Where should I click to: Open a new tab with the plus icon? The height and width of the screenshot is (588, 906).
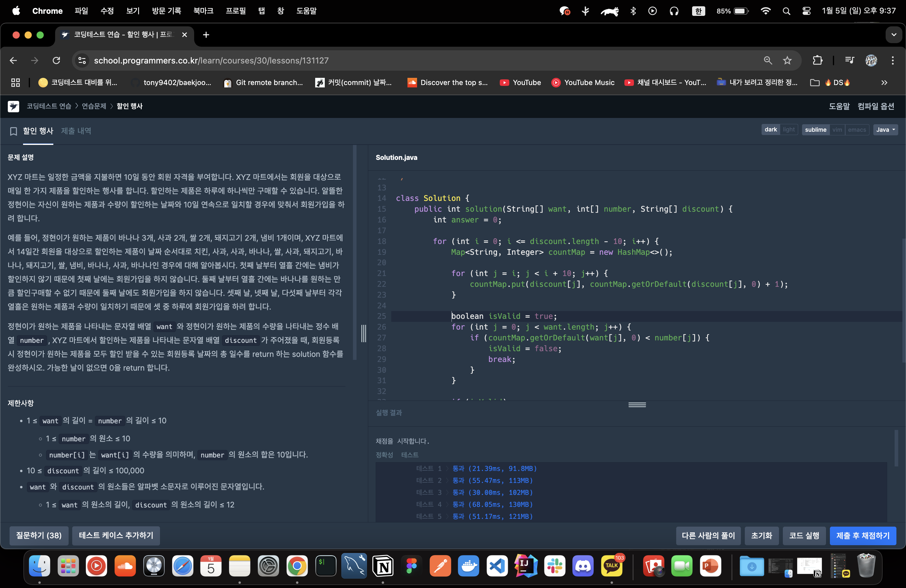(206, 35)
